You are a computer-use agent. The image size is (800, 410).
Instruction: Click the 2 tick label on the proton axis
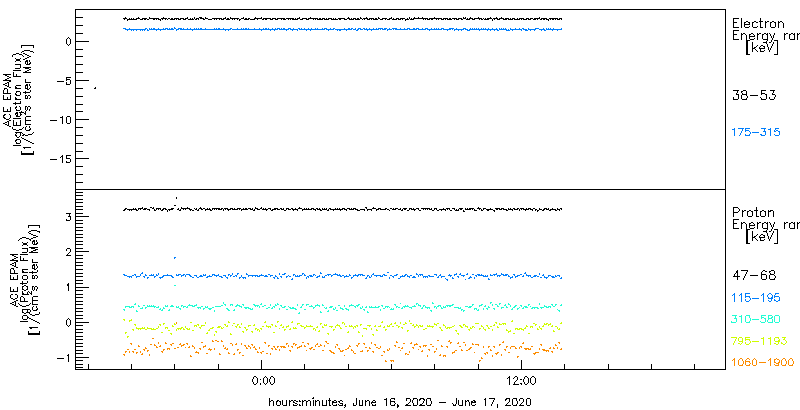(67, 251)
